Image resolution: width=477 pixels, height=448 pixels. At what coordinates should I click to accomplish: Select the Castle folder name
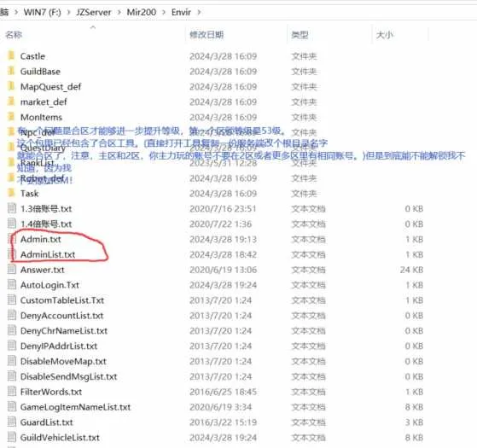tap(32, 56)
